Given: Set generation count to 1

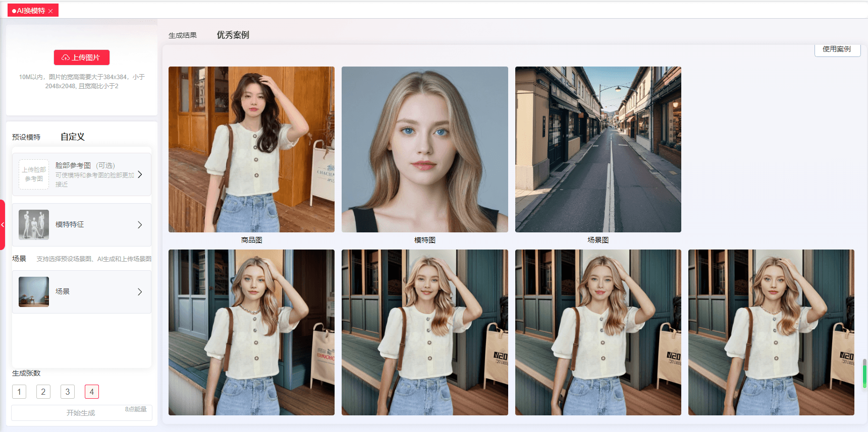Looking at the screenshot, I should tap(19, 392).
